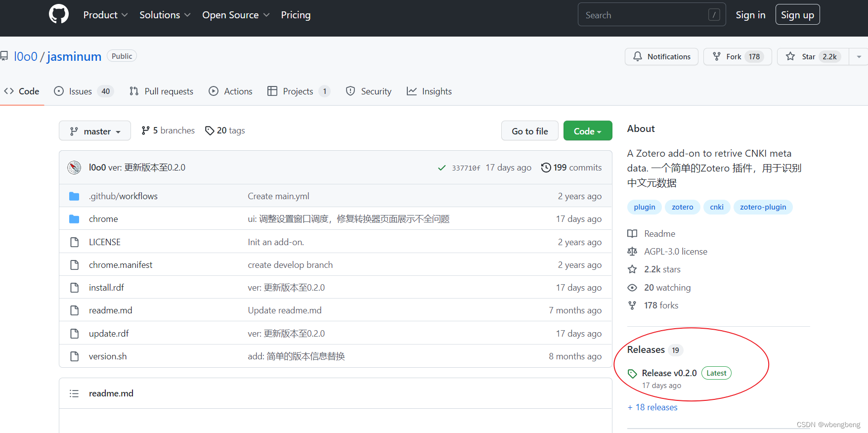Switch to the Code tab
The width and height of the screenshot is (868, 433).
click(22, 91)
